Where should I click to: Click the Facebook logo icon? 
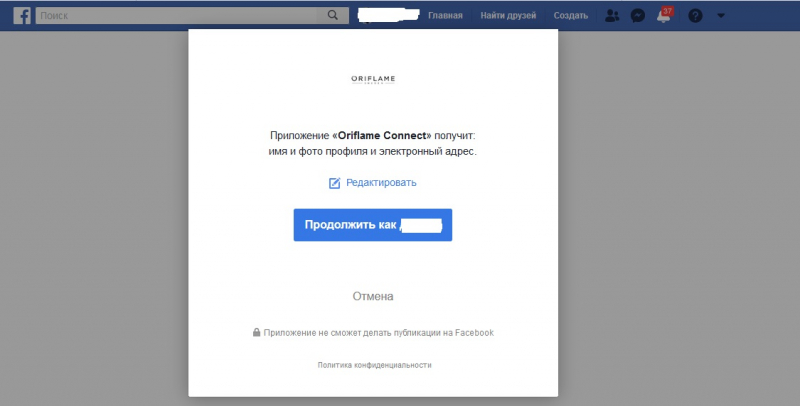coord(21,16)
